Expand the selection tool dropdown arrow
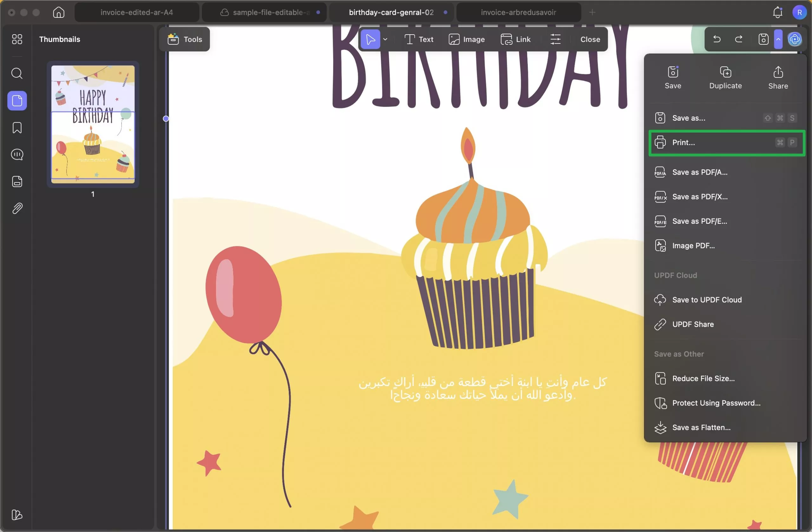This screenshot has width=812, height=532. tap(385, 39)
